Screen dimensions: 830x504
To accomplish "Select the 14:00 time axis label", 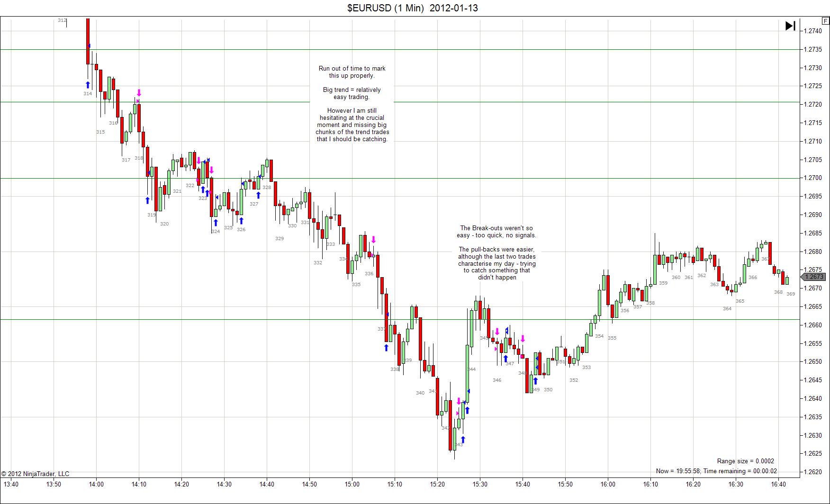I will pos(96,484).
